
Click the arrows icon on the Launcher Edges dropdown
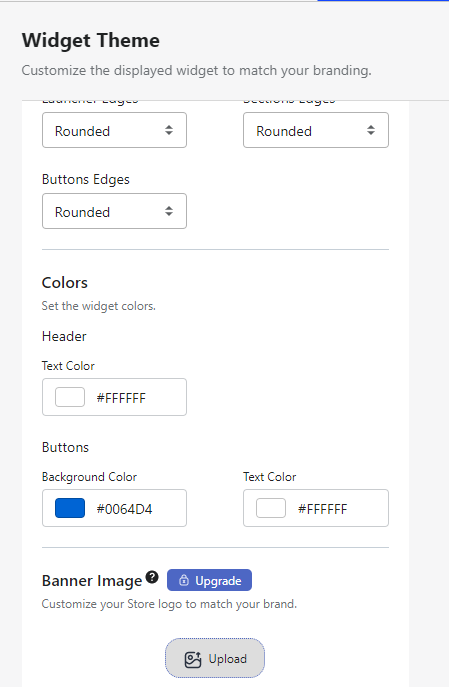pyautogui.click(x=169, y=130)
